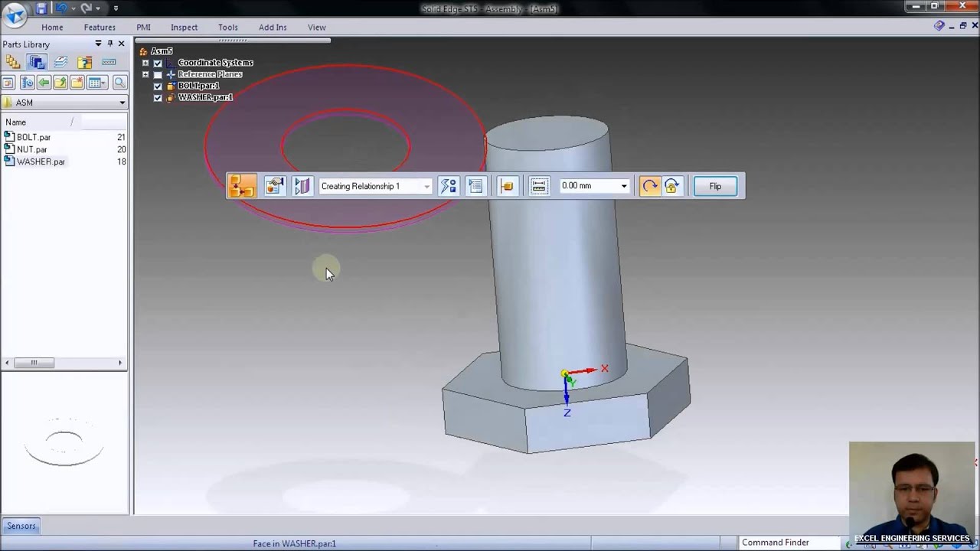980x551 pixels.
Task: Expand the Reference Planes node
Action: pos(145,74)
